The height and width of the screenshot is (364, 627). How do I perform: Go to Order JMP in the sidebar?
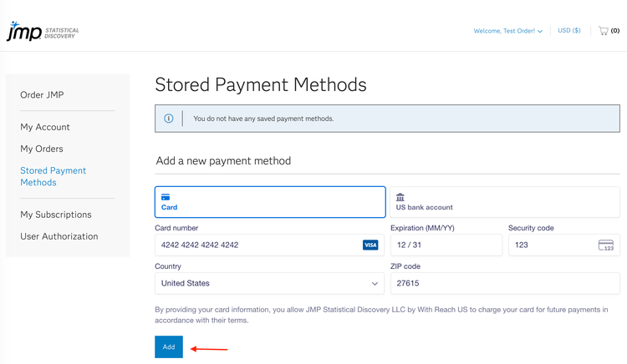[x=42, y=95]
